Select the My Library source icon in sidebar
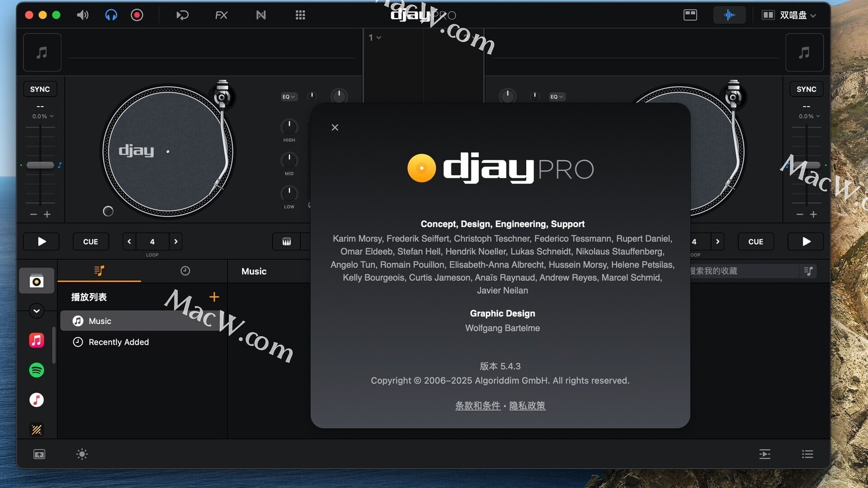Image resolution: width=868 pixels, height=488 pixels. pyautogui.click(x=37, y=281)
